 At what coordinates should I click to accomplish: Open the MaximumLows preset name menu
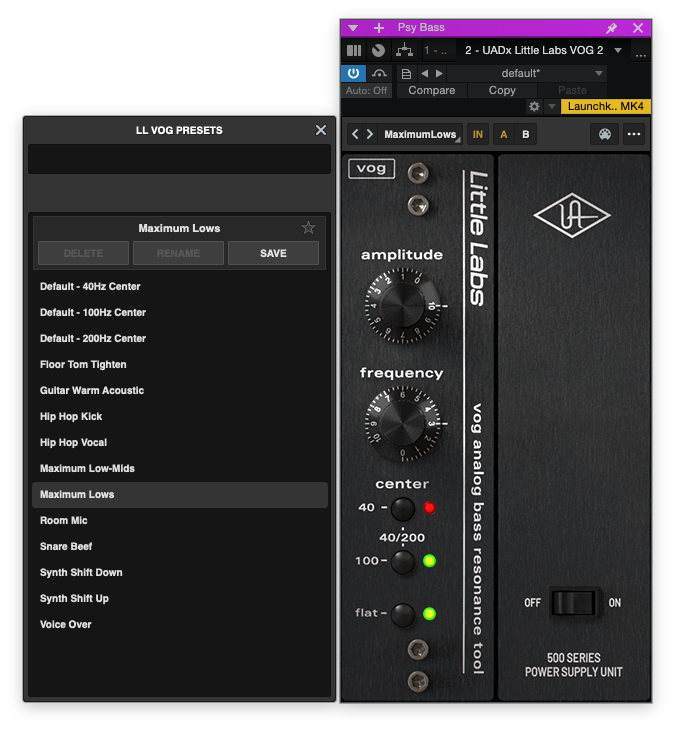click(420, 134)
